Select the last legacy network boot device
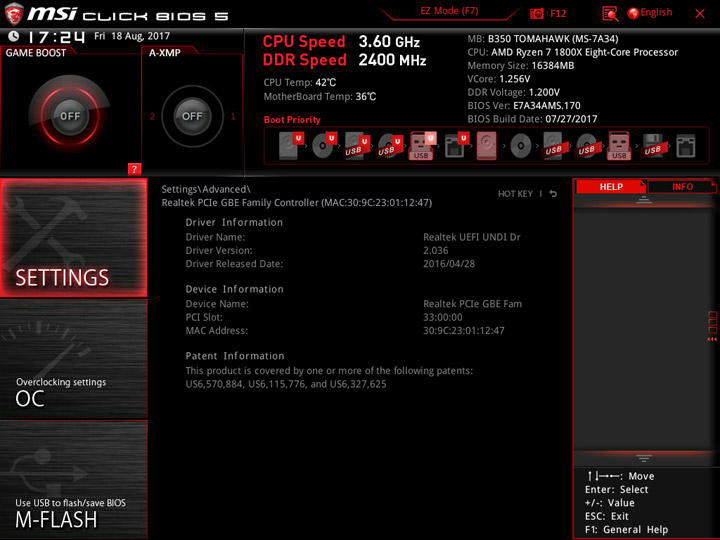Viewport: 720px width, 540px height. coord(686,146)
